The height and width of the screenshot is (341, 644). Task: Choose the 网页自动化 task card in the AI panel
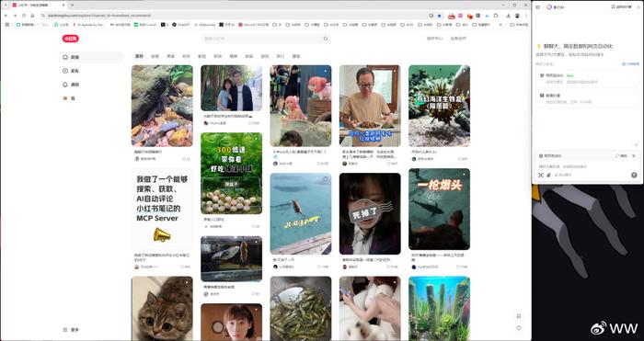587,79
